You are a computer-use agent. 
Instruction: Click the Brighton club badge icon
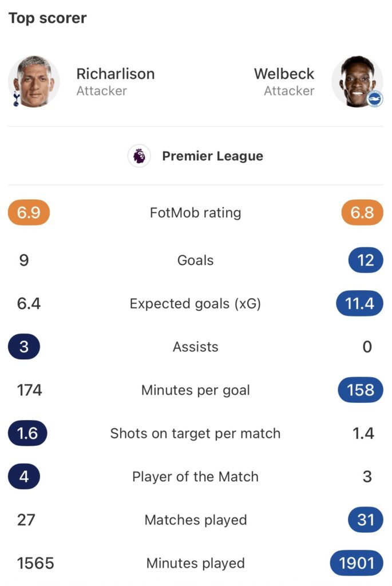point(375,100)
